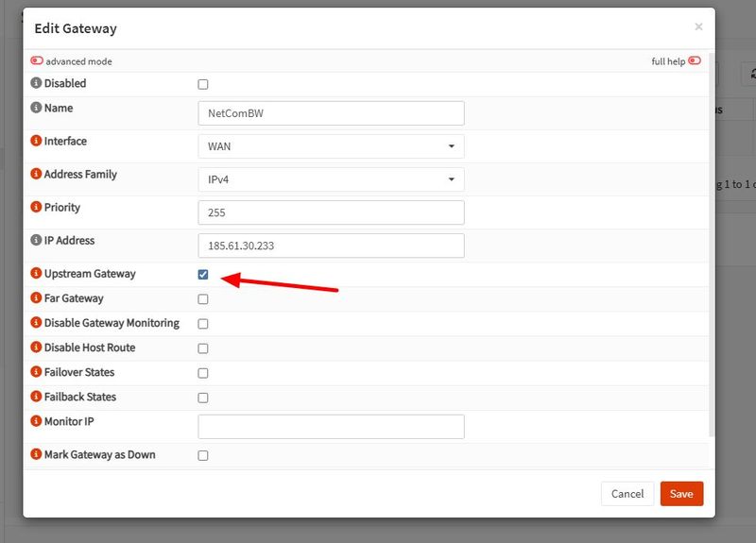The width and height of the screenshot is (756, 543).
Task: Cancel the Edit Gateway dialog
Action: tap(627, 494)
